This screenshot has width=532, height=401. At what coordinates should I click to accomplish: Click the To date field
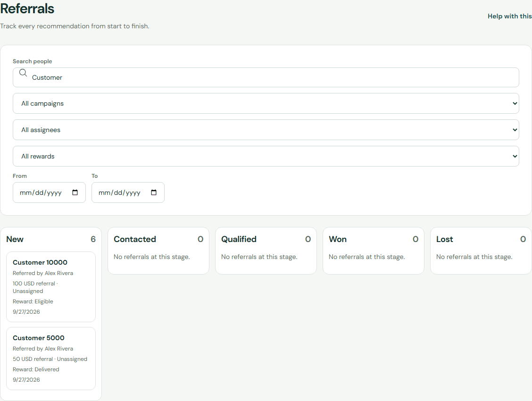128,192
